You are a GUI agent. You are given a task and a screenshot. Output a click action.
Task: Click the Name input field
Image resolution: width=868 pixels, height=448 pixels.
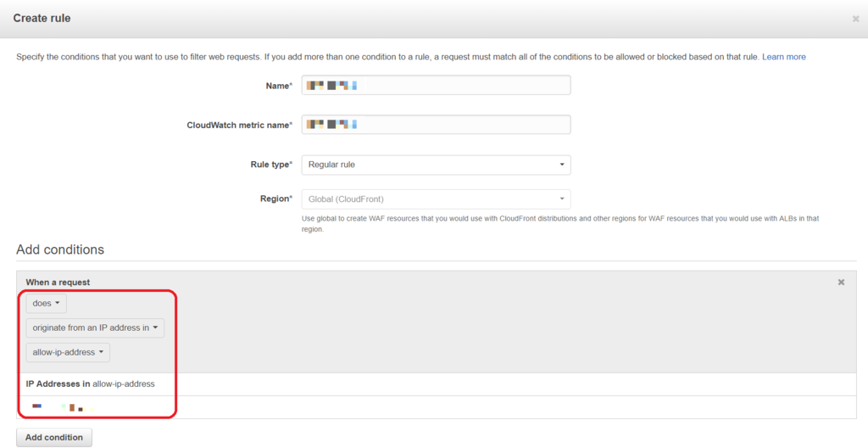[x=436, y=85]
